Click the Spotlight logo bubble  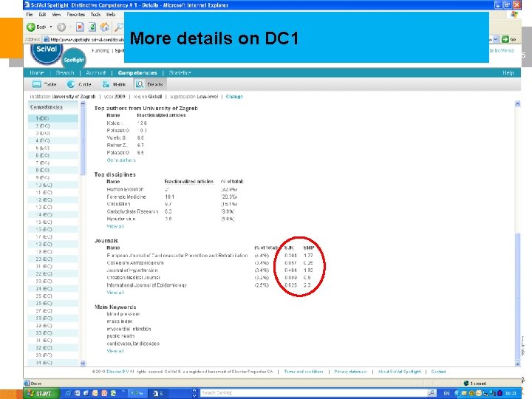(x=74, y=59)
